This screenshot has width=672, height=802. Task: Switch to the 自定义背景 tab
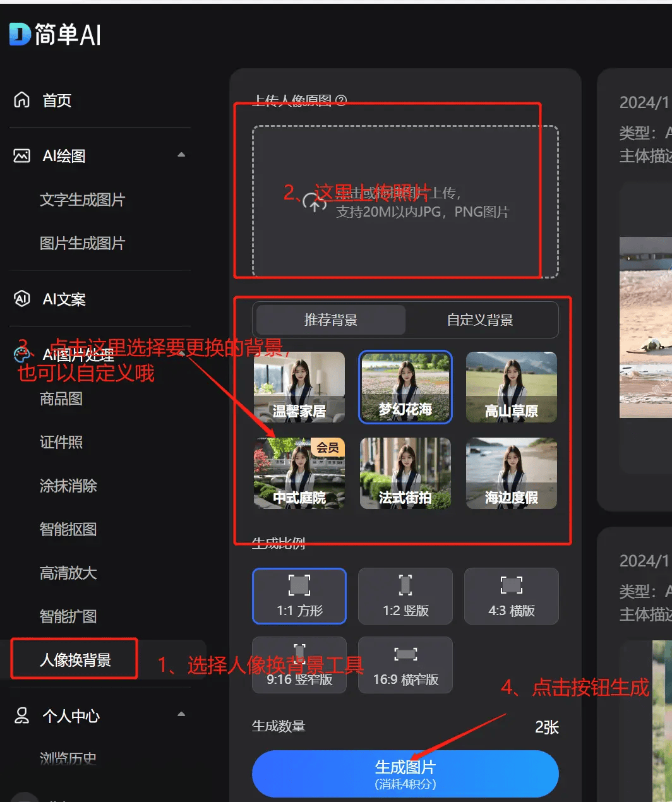(x=480, y=320)
